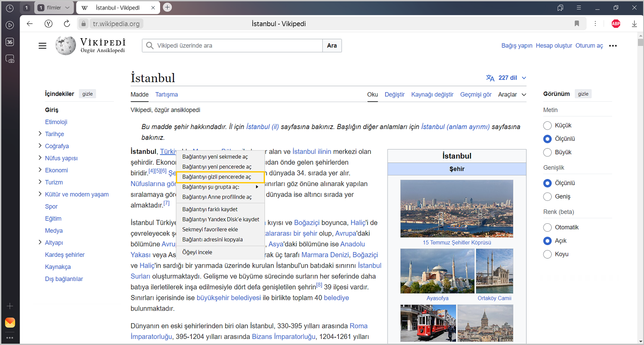The width and height of the screenshot is (644, 345).
Task: Open new tab with plus button
Action: tap(168, 7)
